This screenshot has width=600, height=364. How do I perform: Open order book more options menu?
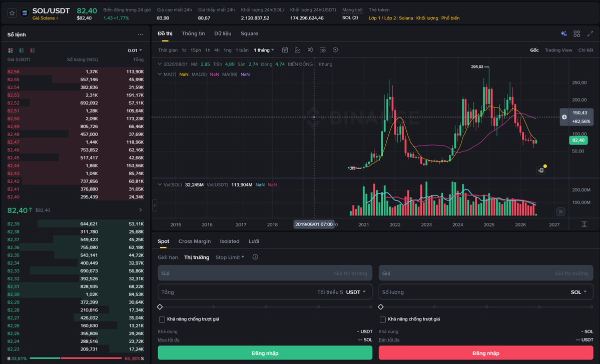[x=141, y=34]
